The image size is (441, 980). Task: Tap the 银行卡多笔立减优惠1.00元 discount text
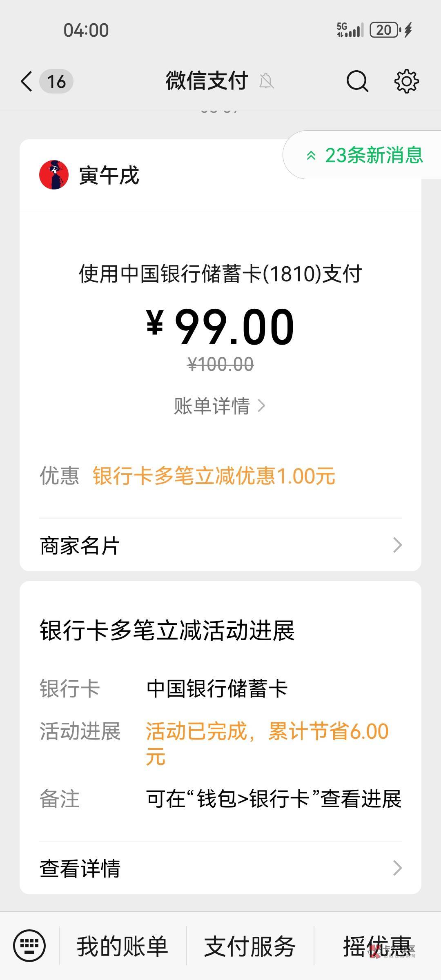pyautogui.click(x=214, y=476)
